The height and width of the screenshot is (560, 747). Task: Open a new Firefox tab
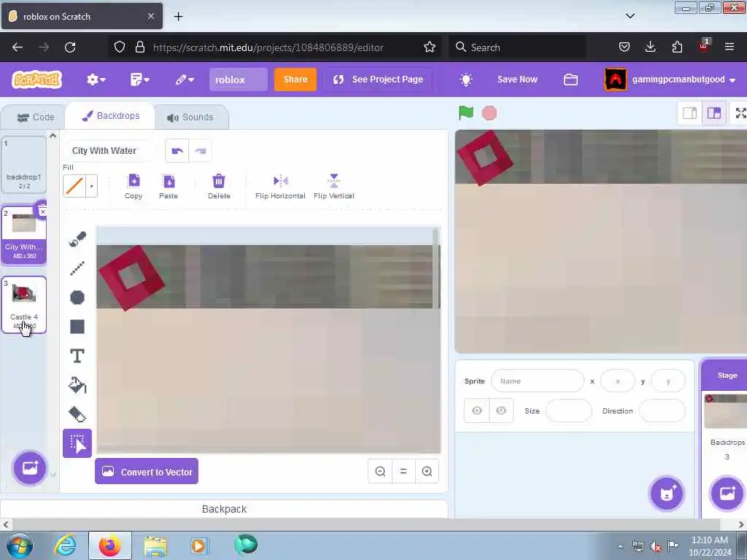click(178, 16)
